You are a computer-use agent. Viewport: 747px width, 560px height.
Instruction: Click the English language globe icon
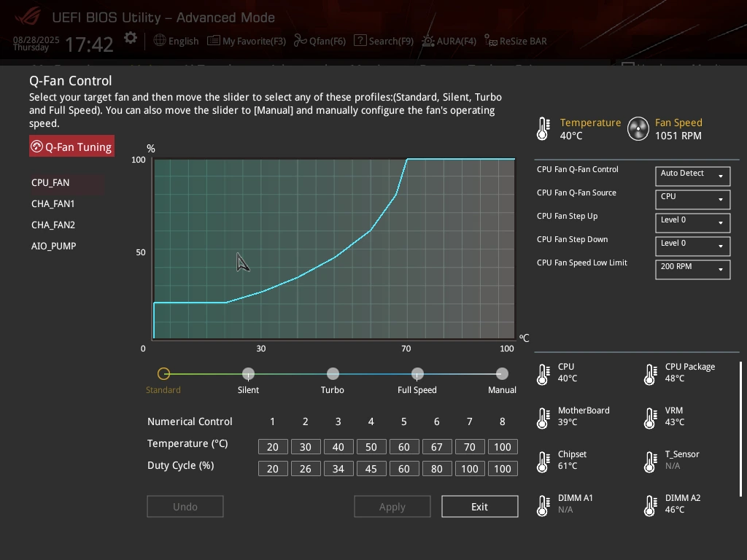coord(160,41)
